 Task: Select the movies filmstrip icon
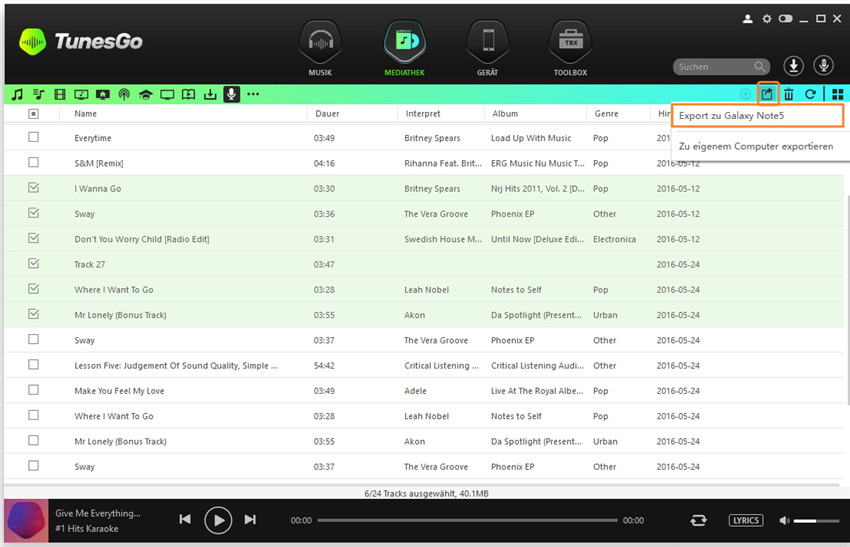click(60, 94)
